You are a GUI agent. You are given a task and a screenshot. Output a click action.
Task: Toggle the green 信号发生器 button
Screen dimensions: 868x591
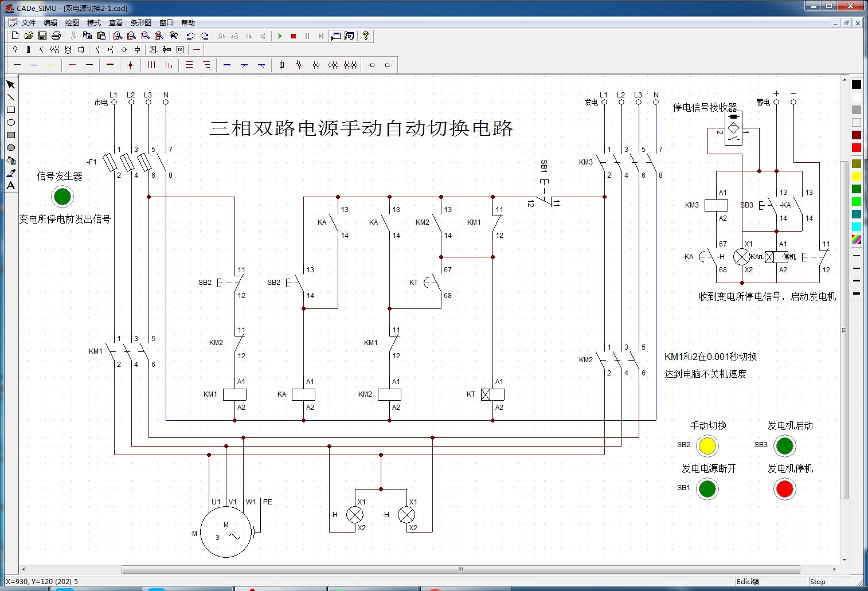pos(62,197)
